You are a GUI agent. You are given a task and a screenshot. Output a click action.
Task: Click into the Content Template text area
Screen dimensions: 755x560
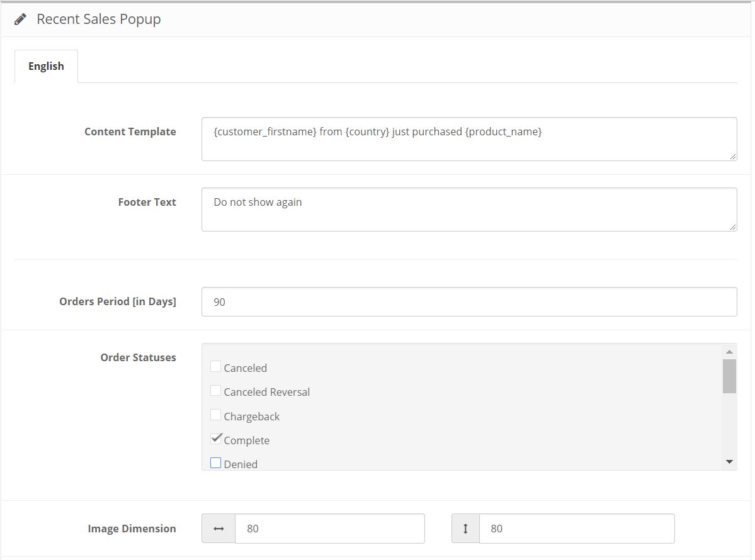469,139
